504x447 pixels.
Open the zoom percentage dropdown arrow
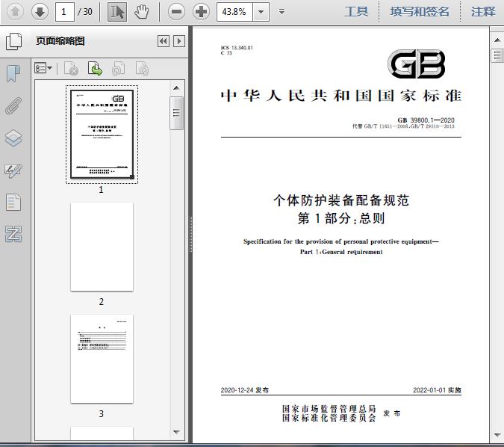tap(261, 12)
